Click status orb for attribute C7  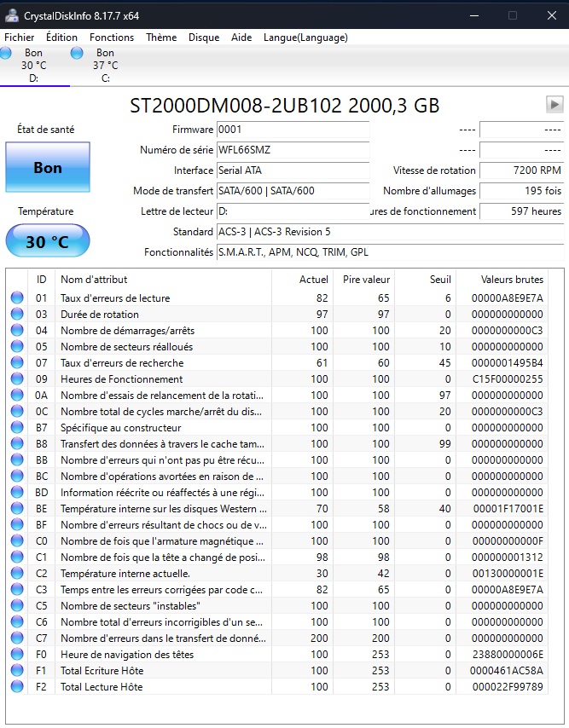[17, 638]
